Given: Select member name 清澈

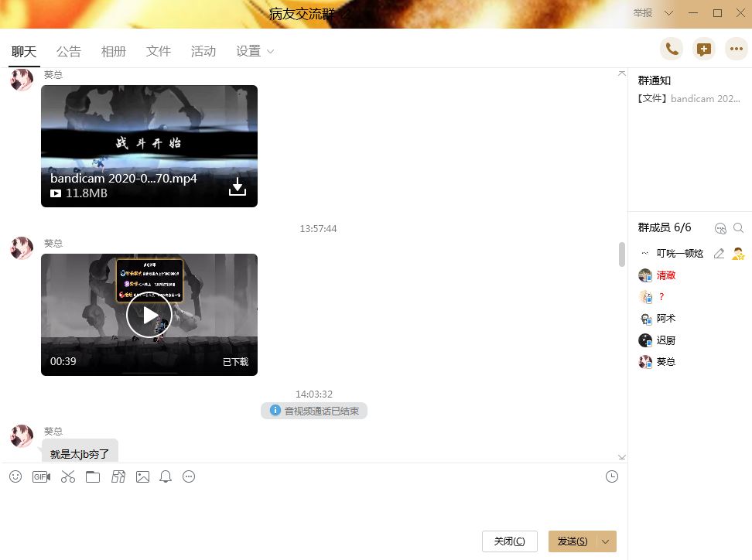Looking at the screenshot, I should pos(665,275).
